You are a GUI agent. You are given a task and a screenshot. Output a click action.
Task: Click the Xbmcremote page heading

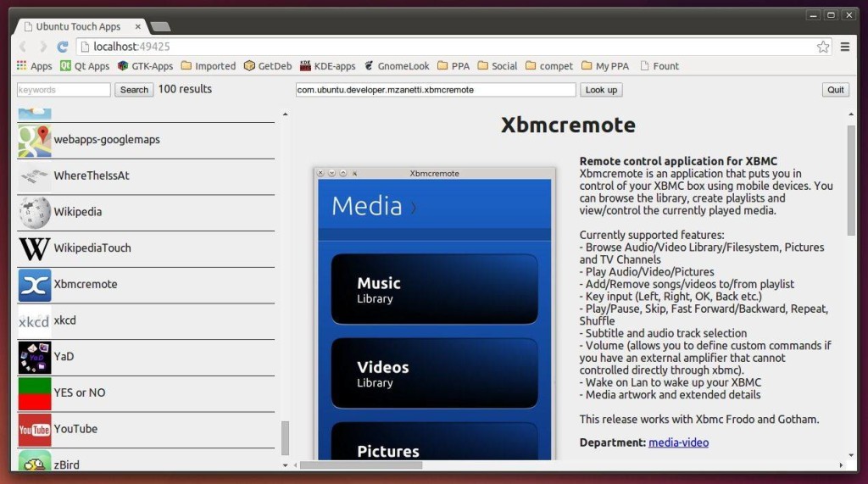pyautogui.click(x=568, y=125)
